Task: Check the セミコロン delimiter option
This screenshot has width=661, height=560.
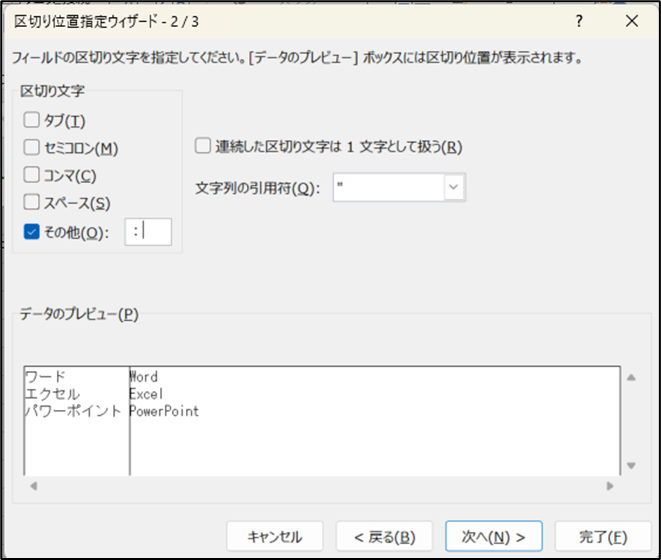Action: click(32, 149)
